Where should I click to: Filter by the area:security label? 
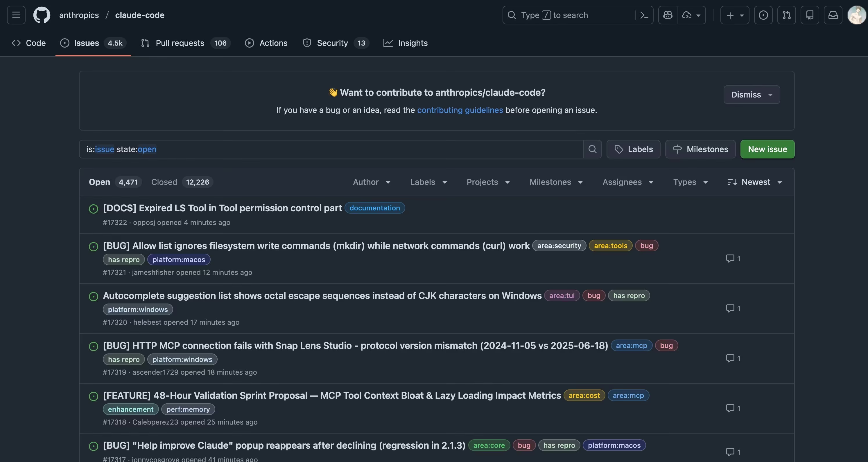tap(559, 246)
